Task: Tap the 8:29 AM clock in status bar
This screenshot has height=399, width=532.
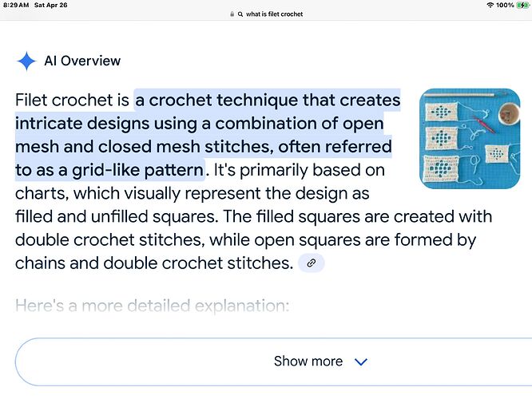Action: pyautogui.click(x=16, y=5)
